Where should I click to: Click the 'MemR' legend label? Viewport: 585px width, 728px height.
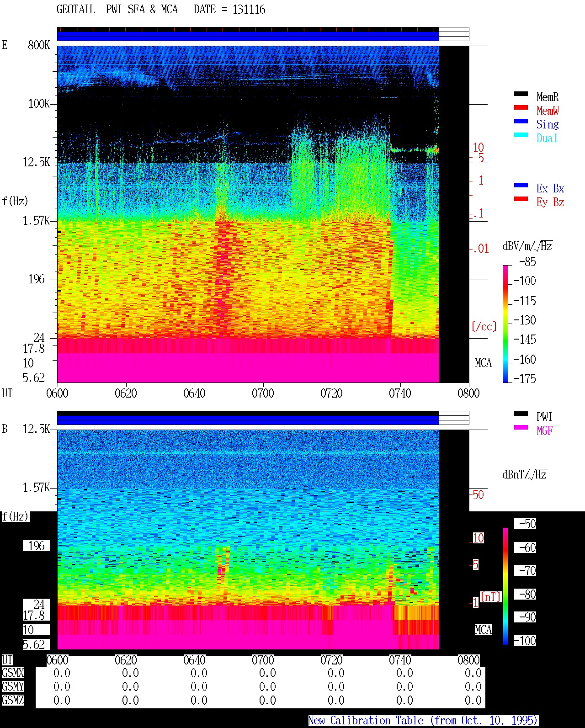point(548,97)
